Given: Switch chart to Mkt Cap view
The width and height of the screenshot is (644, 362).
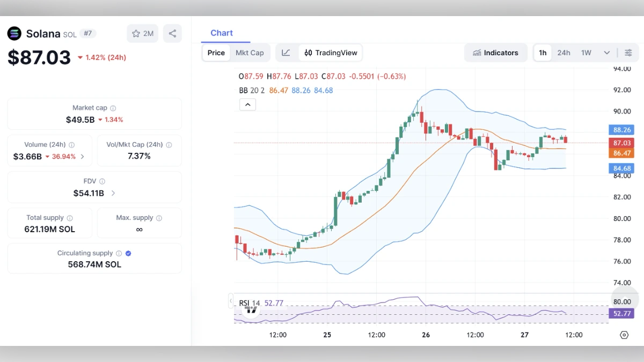Looking at the screenshot, I should pyautogui.click(x=250, y=53).
